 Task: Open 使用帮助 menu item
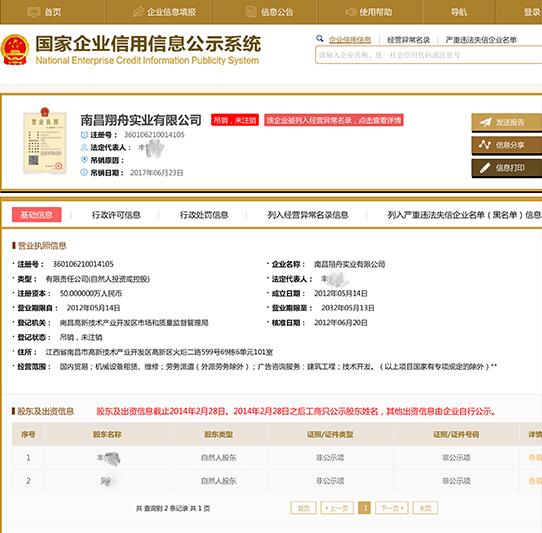[376, 12]
